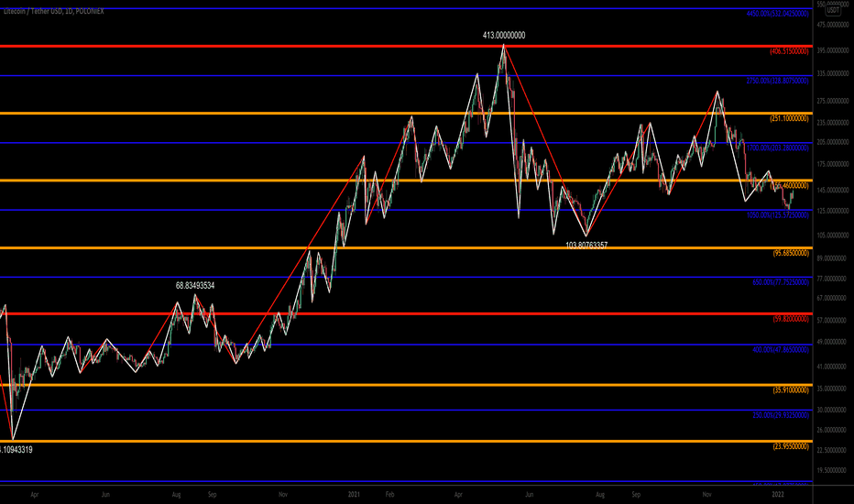The height and width of the screenshot is (504, 854).
Task: Click the 400.00%(47.86500000) level label
Action: 781,349
